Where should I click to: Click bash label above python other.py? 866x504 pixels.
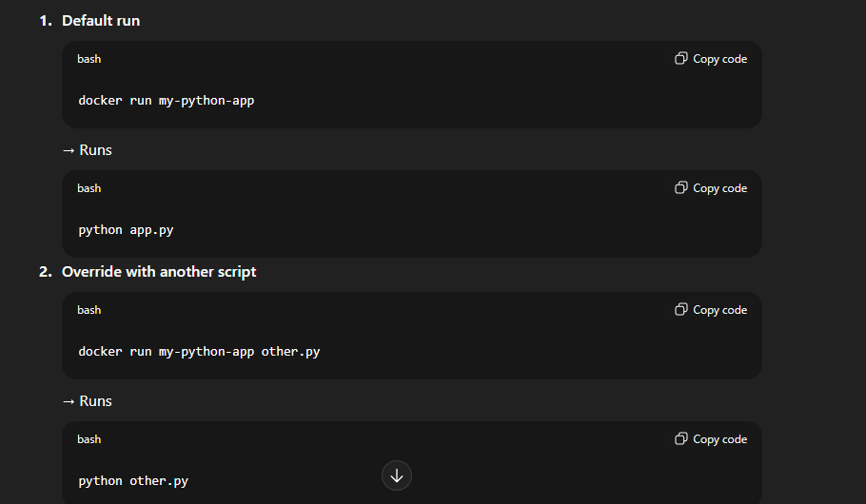coord(89,439)
